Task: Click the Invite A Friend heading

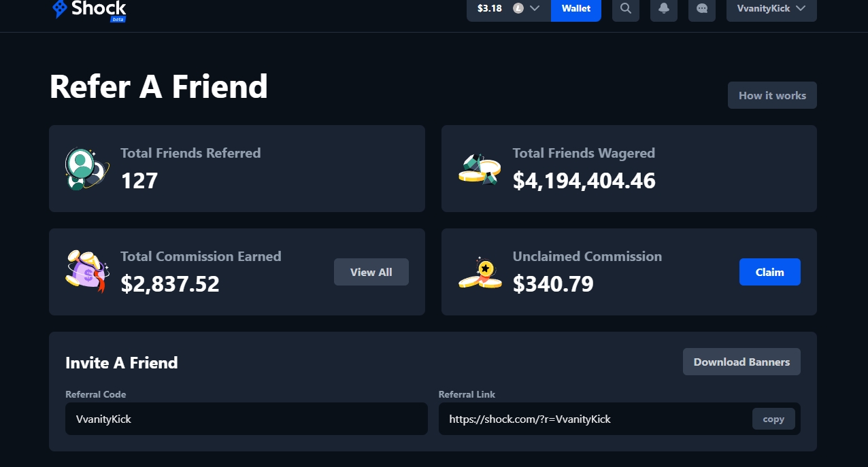Action: coord(122,363)
